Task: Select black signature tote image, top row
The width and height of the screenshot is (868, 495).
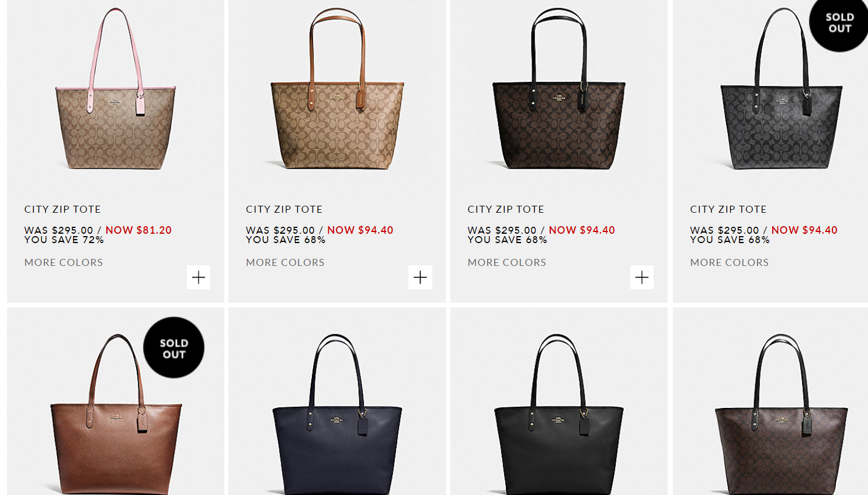Action: (x=782, y=89)
